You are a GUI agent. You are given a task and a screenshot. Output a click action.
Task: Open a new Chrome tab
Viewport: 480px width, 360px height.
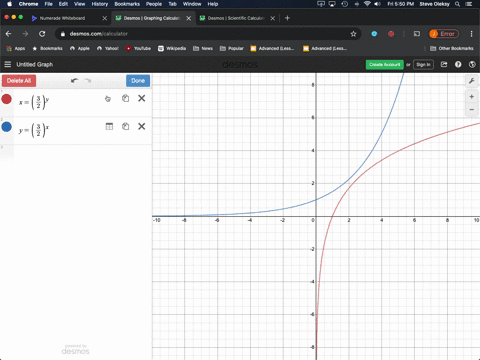point(287,18)
